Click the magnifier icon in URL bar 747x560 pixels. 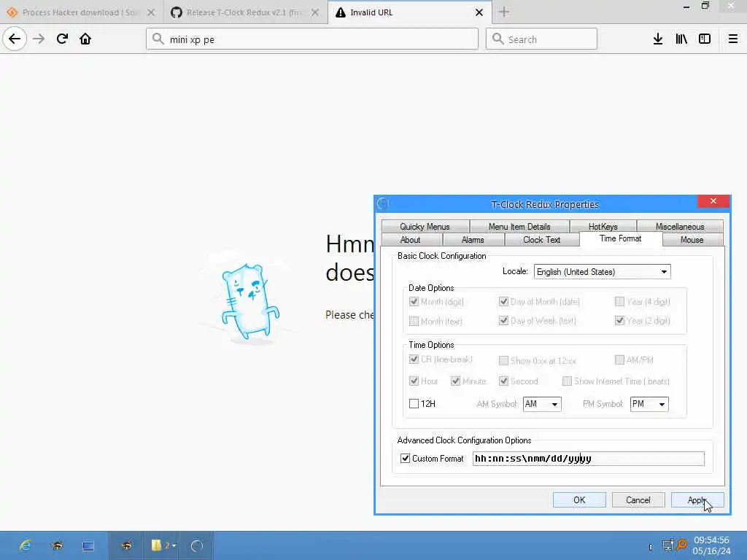[x=158, y=39]
